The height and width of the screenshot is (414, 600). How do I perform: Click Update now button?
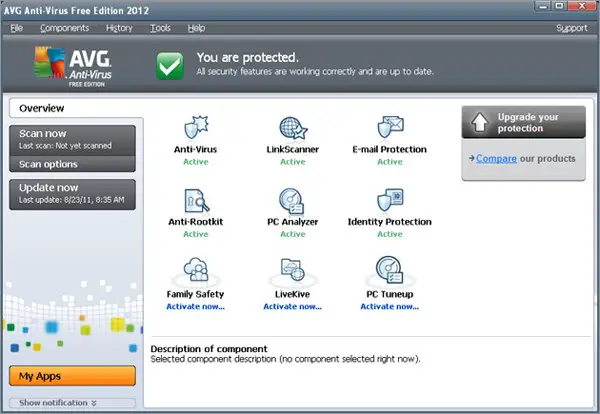coord(72,194)
